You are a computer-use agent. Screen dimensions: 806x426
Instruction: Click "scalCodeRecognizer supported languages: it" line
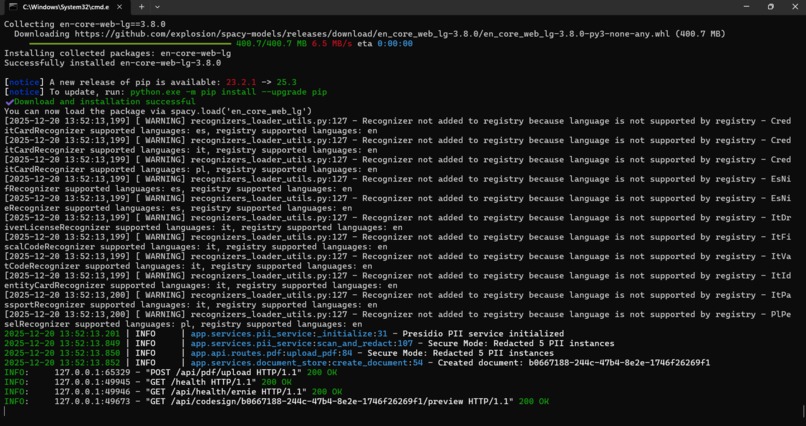[x=196, y=247]
